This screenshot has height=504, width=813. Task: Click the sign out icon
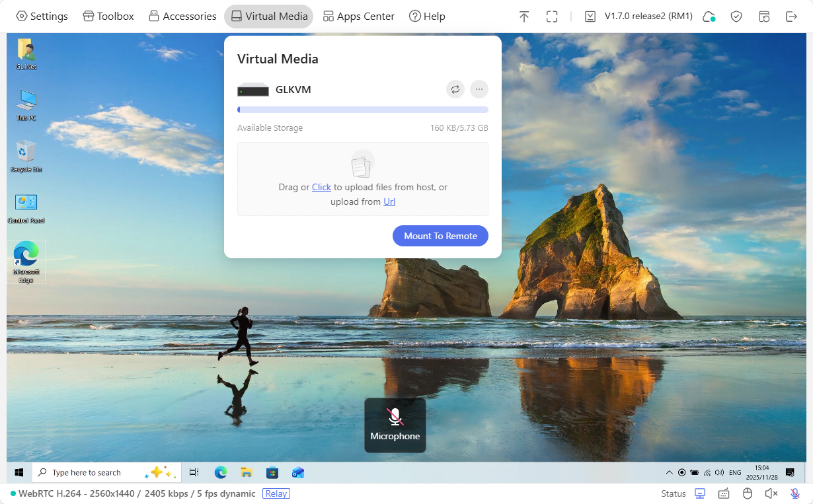(791, 16)
